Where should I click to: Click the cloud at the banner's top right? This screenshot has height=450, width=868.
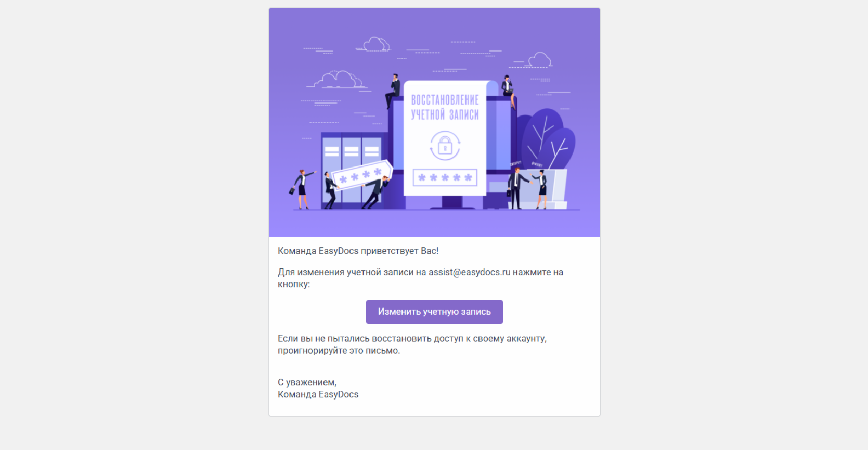[x=539, y=60]
